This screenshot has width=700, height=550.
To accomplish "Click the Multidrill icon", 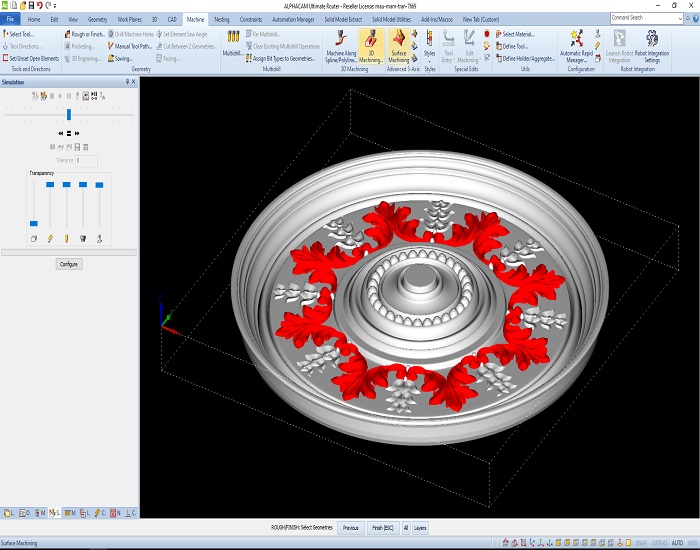I will [x=233, y=43].
